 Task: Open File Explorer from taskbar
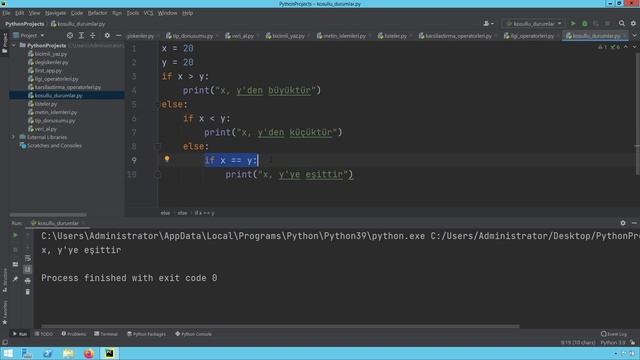68,353
